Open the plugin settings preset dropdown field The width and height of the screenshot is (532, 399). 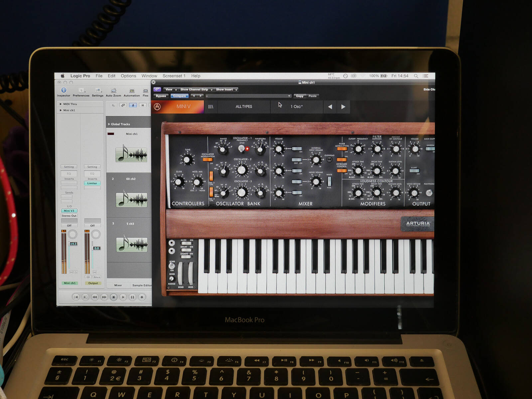[x=248, y=96]
